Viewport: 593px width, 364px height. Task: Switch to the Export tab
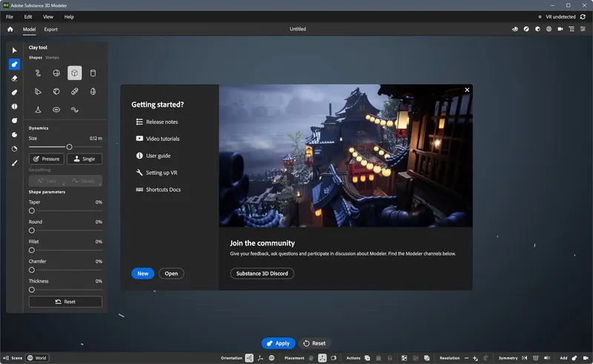click(50, 29)
